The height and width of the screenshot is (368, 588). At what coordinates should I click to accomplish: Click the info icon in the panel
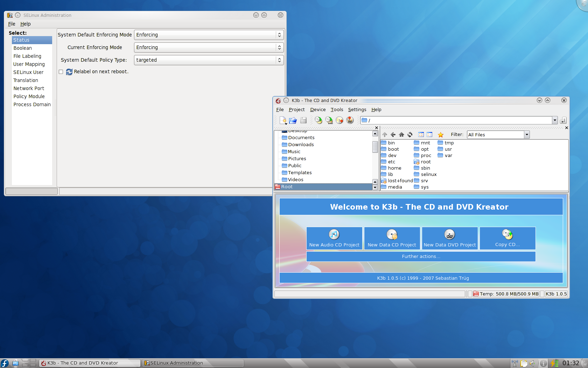pos(543,363)
